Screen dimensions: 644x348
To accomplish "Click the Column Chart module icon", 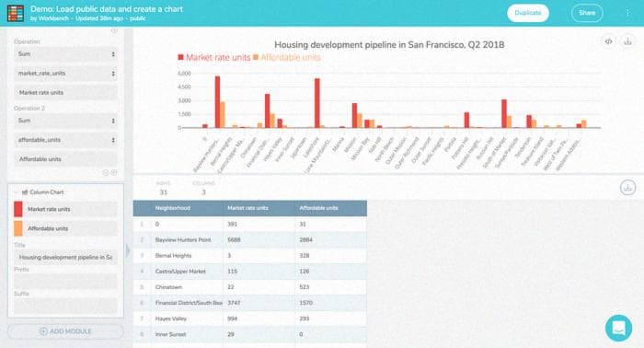I will 25,191.
